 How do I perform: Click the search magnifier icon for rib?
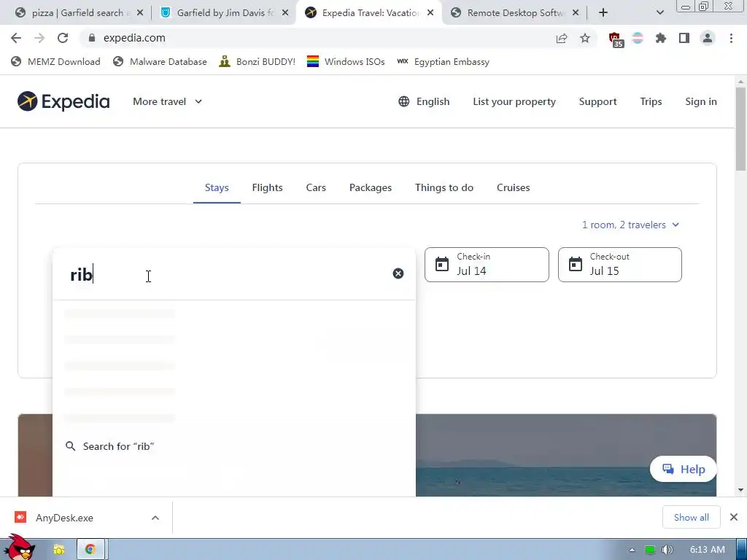71,446
